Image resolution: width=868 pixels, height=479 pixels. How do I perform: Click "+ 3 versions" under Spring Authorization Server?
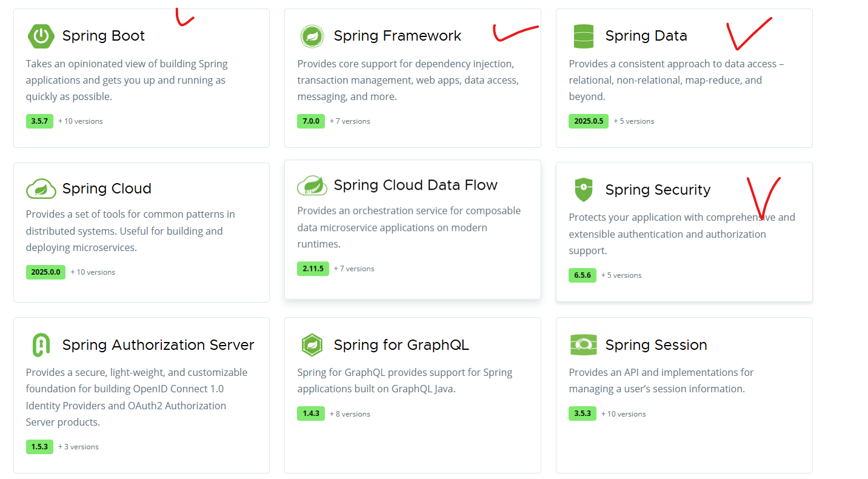coord(78,447)
